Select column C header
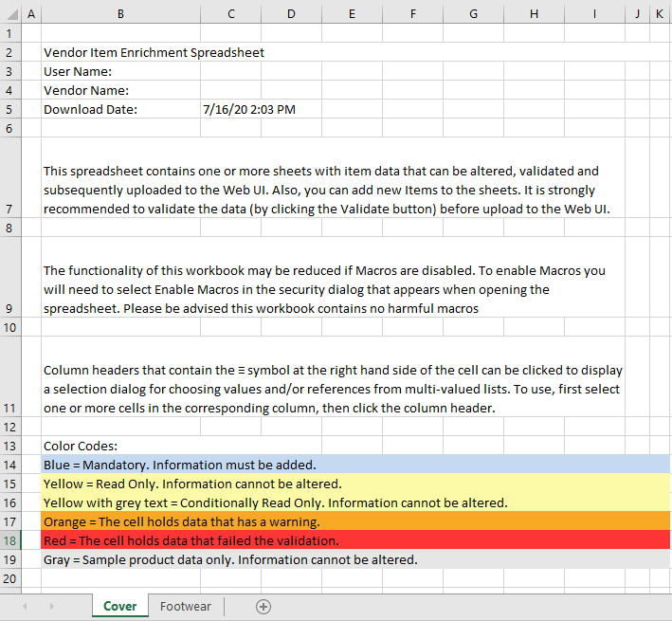The width and height of the screenshot is (672, 621). click(230, 13)
